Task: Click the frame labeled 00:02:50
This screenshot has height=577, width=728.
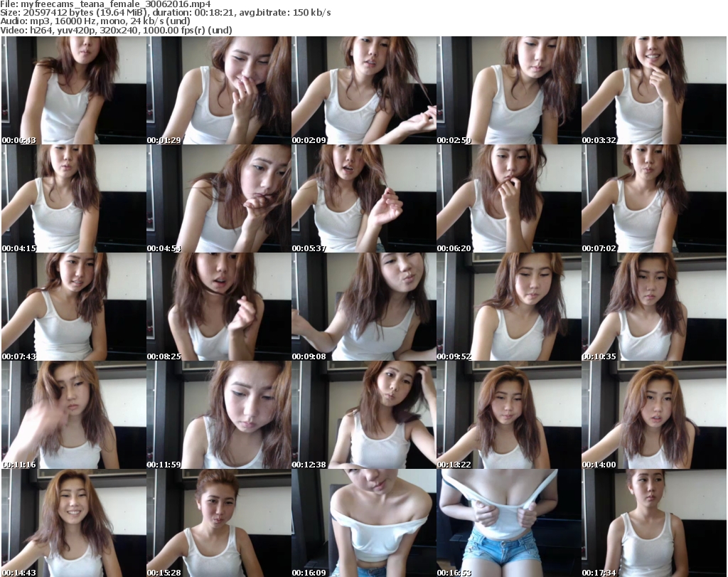Action: [x=508, y=91]
